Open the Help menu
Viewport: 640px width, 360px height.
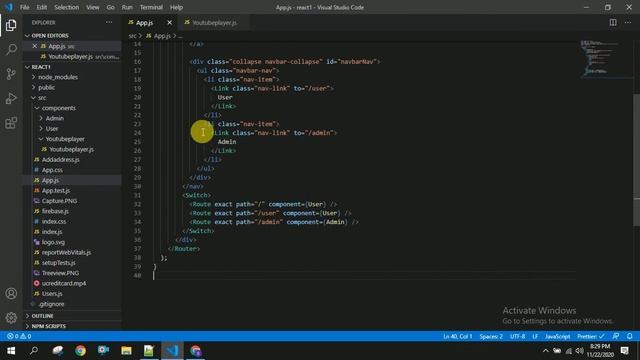pos(176,7)
